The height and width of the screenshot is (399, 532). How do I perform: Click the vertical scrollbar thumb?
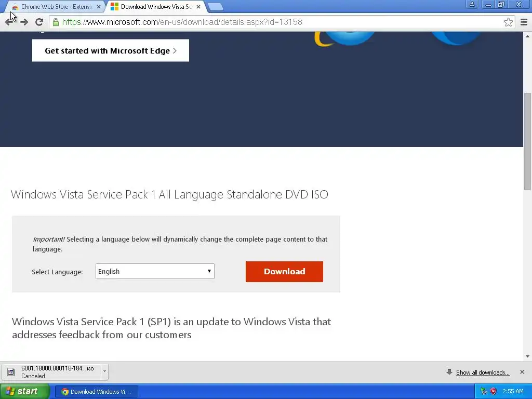pos(527,141)
